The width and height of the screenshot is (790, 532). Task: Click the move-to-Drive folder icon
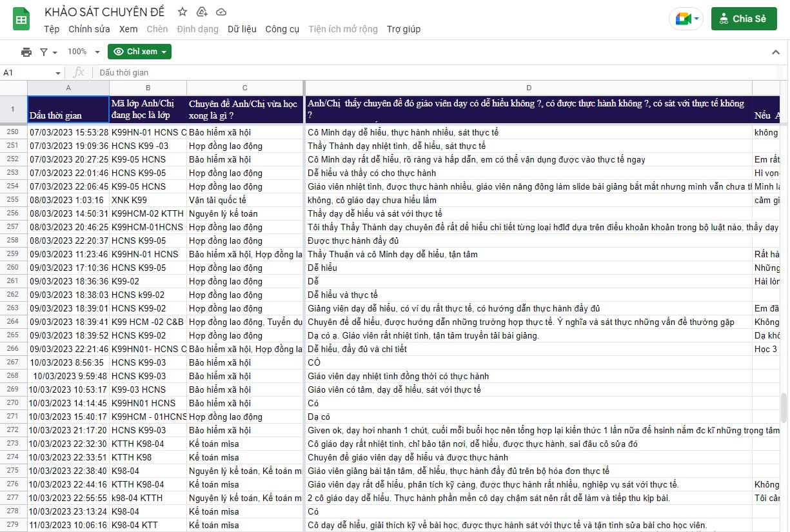coord(202,12)
